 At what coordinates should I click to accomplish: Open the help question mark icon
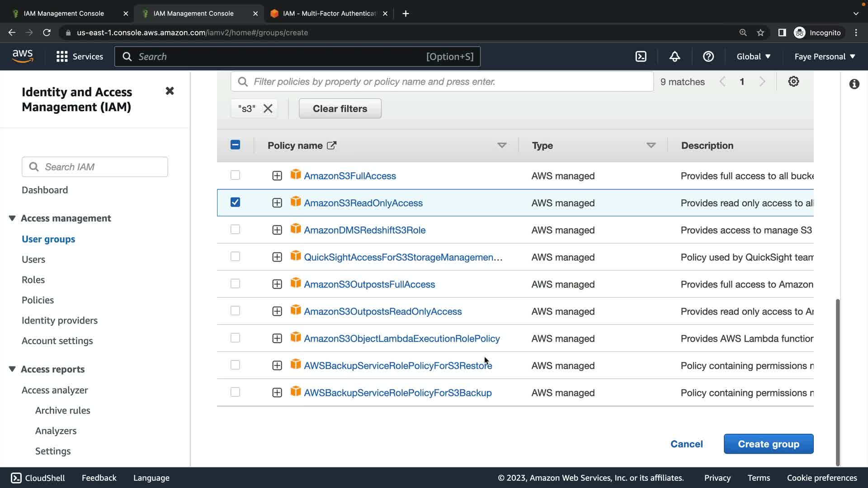pyautogui.click(x=708, y=56)
